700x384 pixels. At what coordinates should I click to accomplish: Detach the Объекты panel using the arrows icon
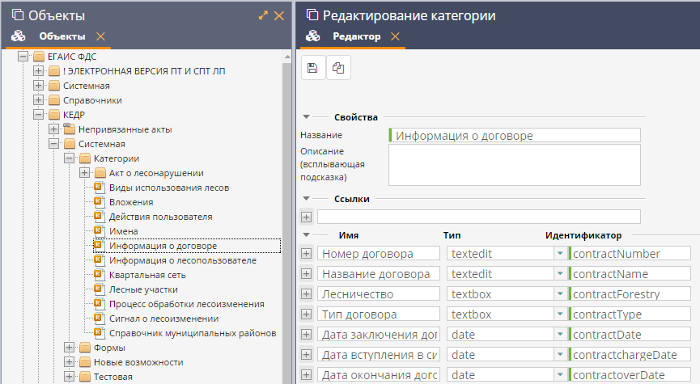click(263, 16)
